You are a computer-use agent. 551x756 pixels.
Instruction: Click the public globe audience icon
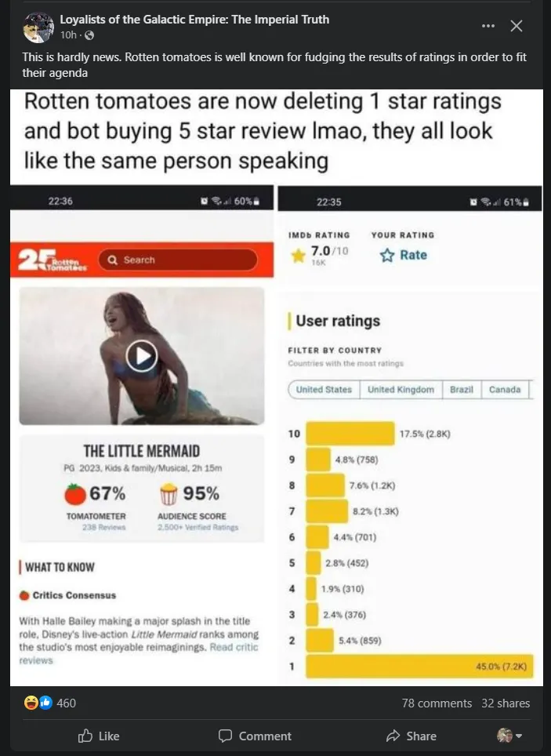89,35
